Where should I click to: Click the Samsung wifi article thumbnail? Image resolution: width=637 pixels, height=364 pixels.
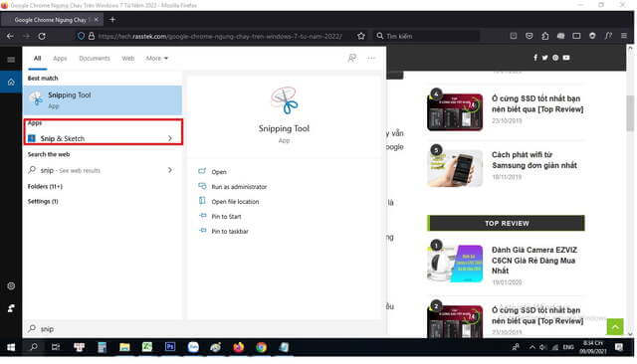tap(455, 168)
